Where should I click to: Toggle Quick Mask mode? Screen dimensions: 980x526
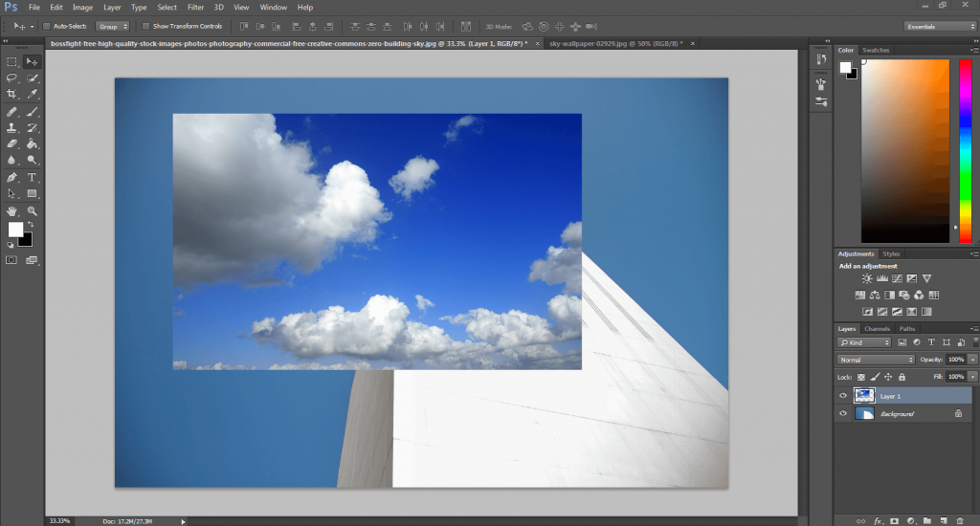tap(11, 260)
